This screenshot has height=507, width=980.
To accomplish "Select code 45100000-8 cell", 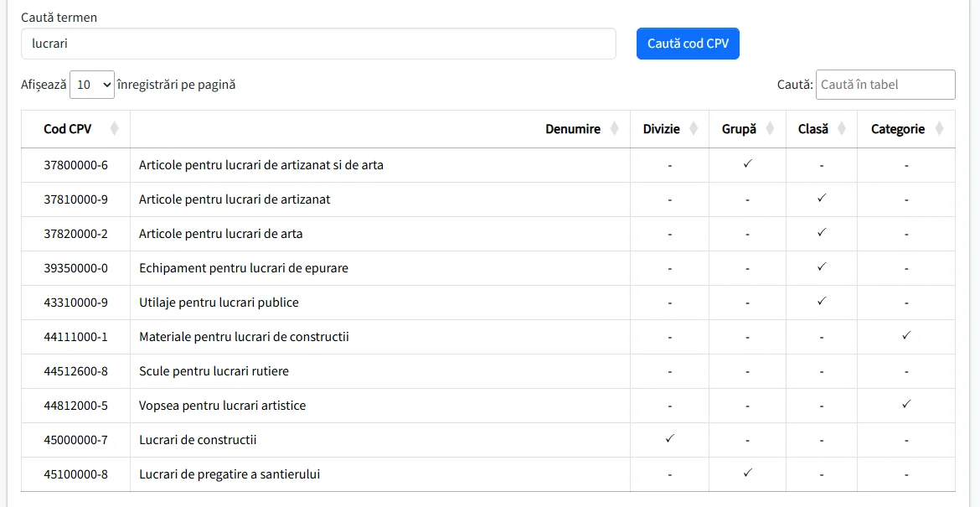I will (75, 474).
